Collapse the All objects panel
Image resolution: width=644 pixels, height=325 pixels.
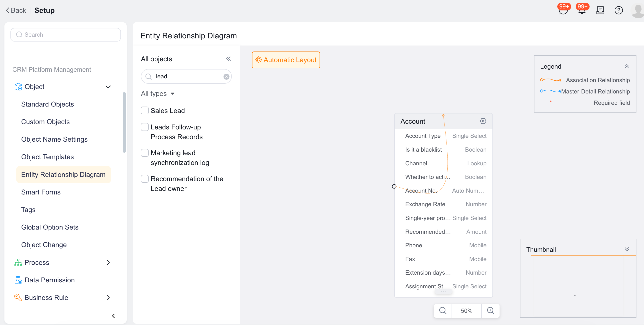point(228,59)
